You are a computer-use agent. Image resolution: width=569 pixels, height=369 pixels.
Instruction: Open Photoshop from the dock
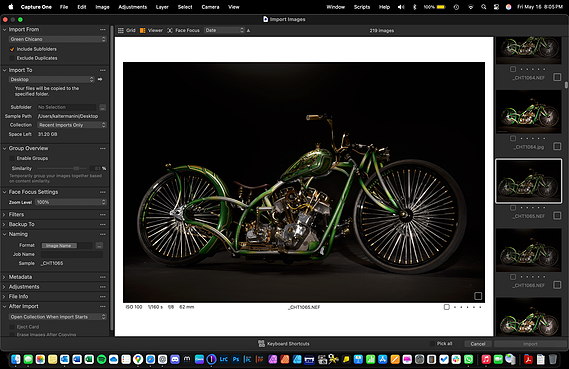click(236, 359)
